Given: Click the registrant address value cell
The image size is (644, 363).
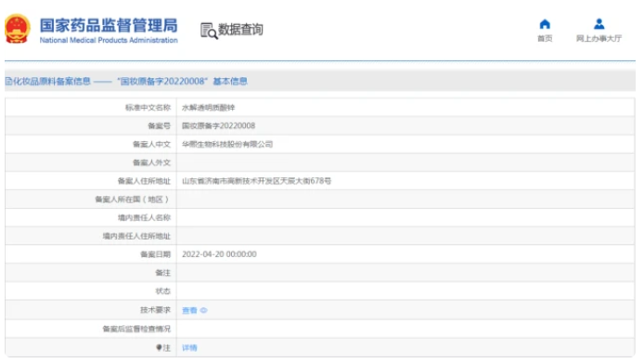Looking at the screenshot, I should click(406, 181).
